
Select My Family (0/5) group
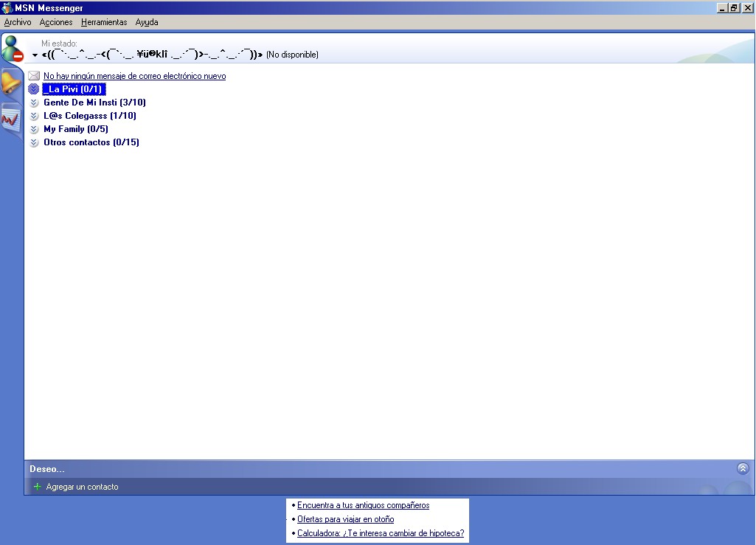tap(76, 129)
